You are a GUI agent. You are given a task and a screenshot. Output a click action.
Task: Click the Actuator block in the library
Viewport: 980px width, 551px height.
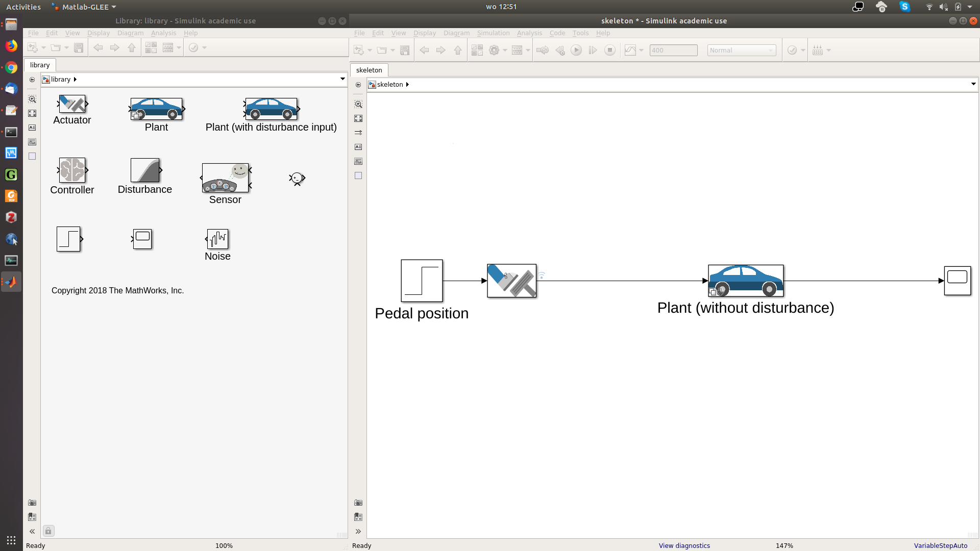pos(72,104)
